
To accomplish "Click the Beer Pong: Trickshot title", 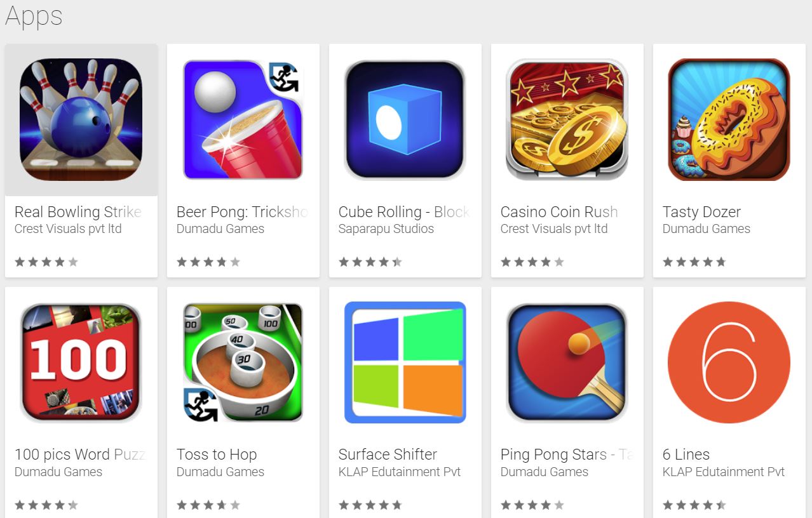I will coord(242,212).
